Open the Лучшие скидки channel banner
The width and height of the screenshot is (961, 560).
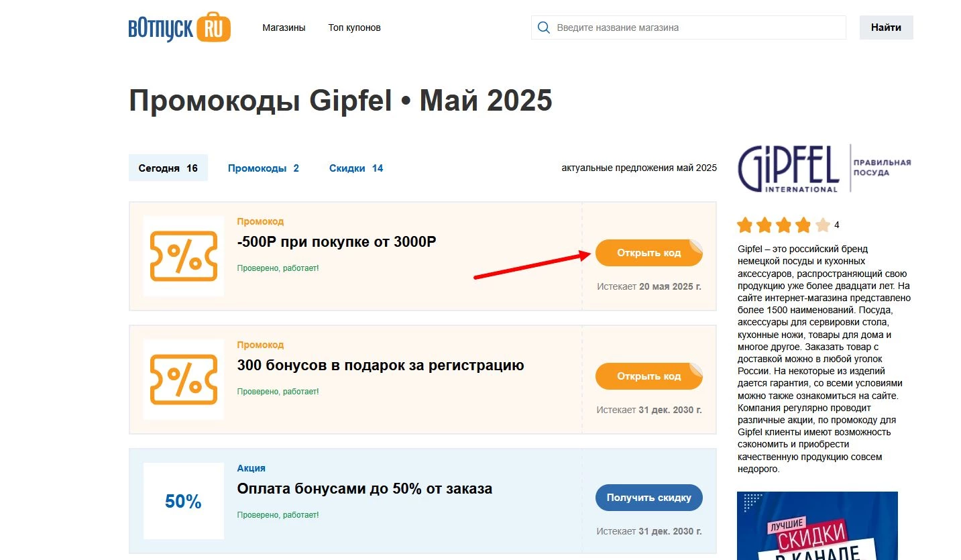click(817, 526)
